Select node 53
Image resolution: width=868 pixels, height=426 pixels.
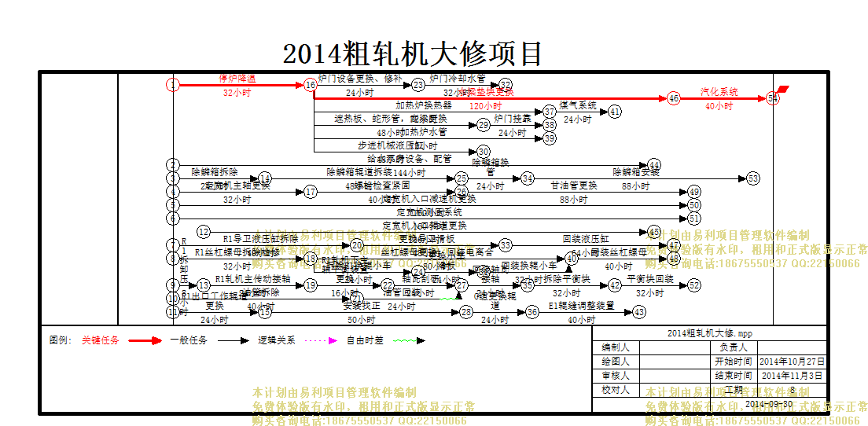pos(753,178)
